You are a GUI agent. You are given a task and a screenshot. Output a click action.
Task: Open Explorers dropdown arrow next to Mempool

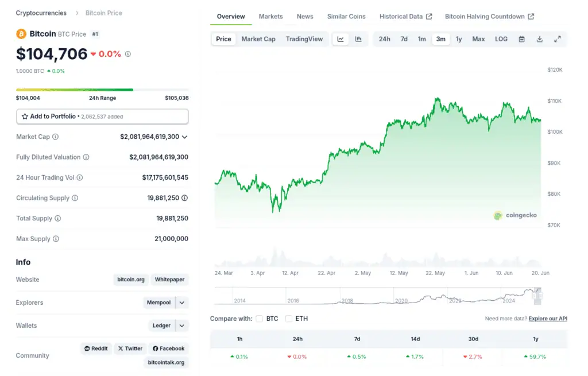[182, 303]
